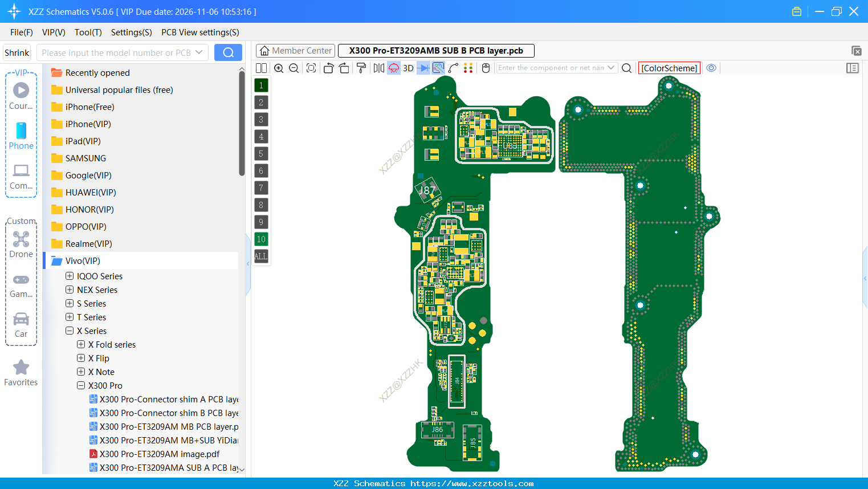Viewport: 868px width, 489px height.
Task: Click the board flip/mirror icon
Action: pyautogui.click(x=378, y=68)
